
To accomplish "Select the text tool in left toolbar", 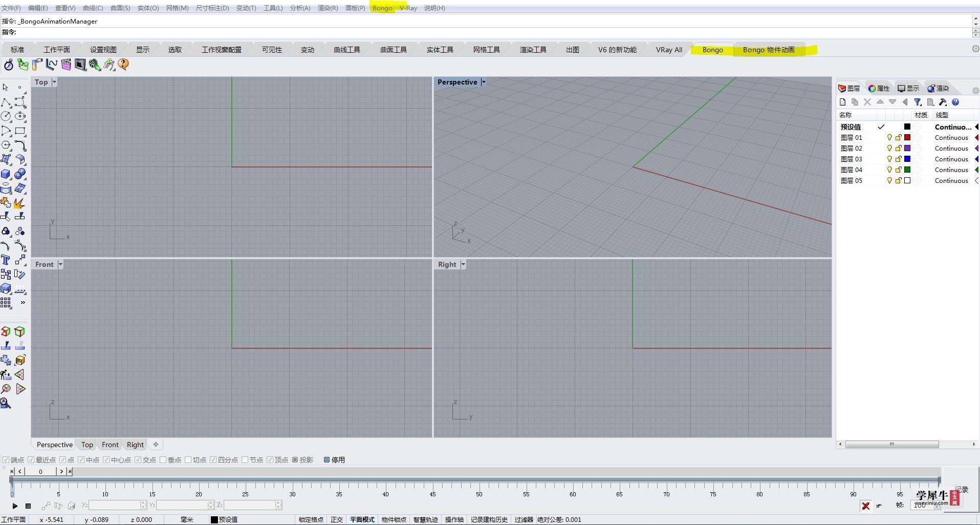I will [6, 260].
